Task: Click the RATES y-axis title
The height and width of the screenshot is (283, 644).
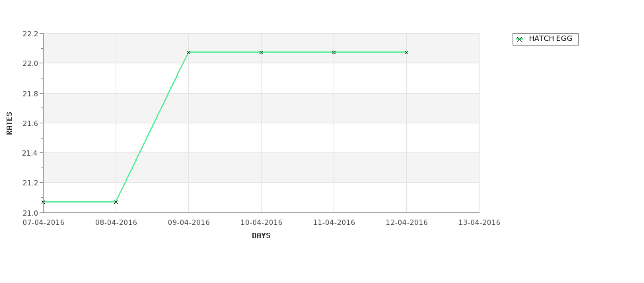Action: 10,123
